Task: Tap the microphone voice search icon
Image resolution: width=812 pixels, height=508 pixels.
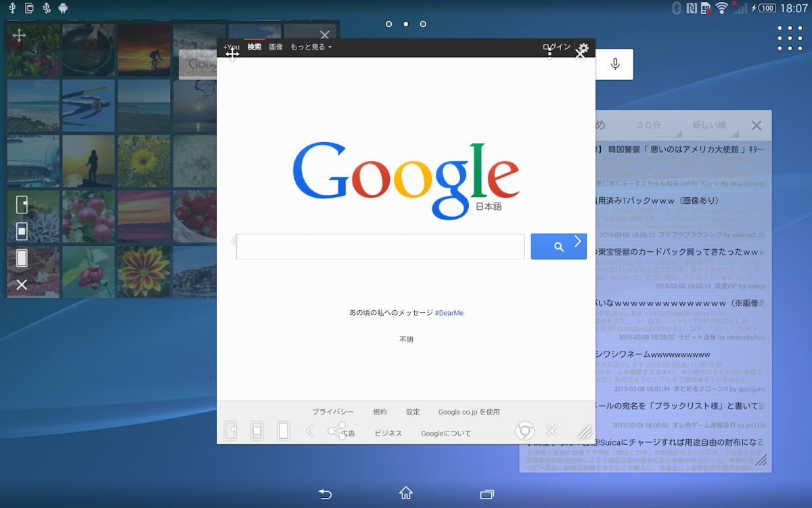Action: (x=615, y=64)
